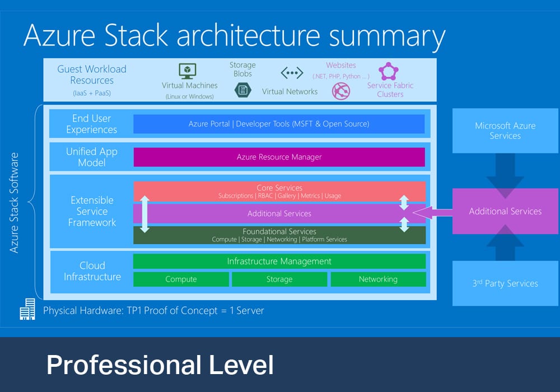
Task: Click the Websites globe icon
Action: pyautogui.click(x=341, y=91)
